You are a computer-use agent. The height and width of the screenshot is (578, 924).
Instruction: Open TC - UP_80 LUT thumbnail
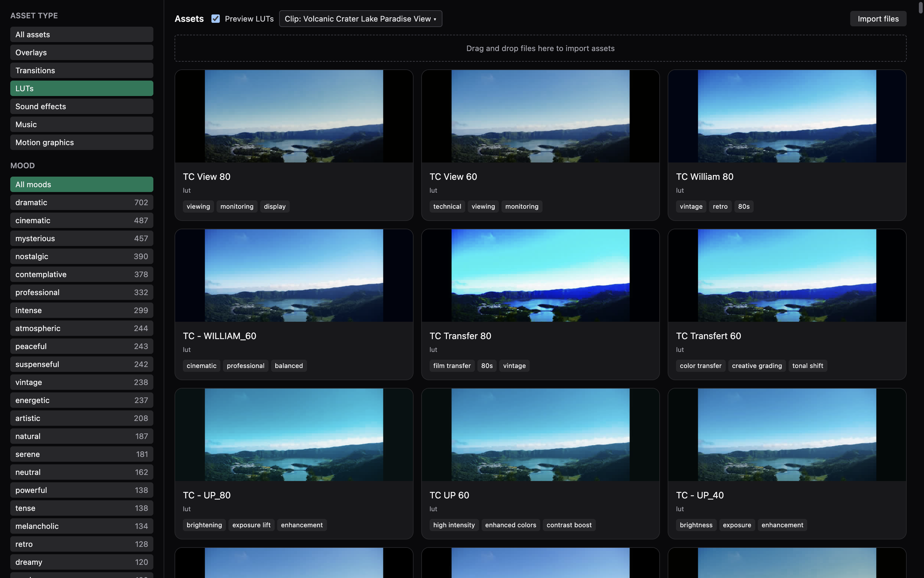point(294,435)
